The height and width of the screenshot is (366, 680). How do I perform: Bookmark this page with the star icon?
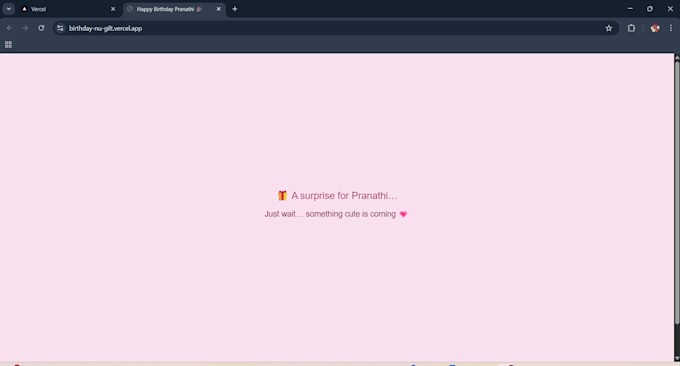click(x=608, y=28)
